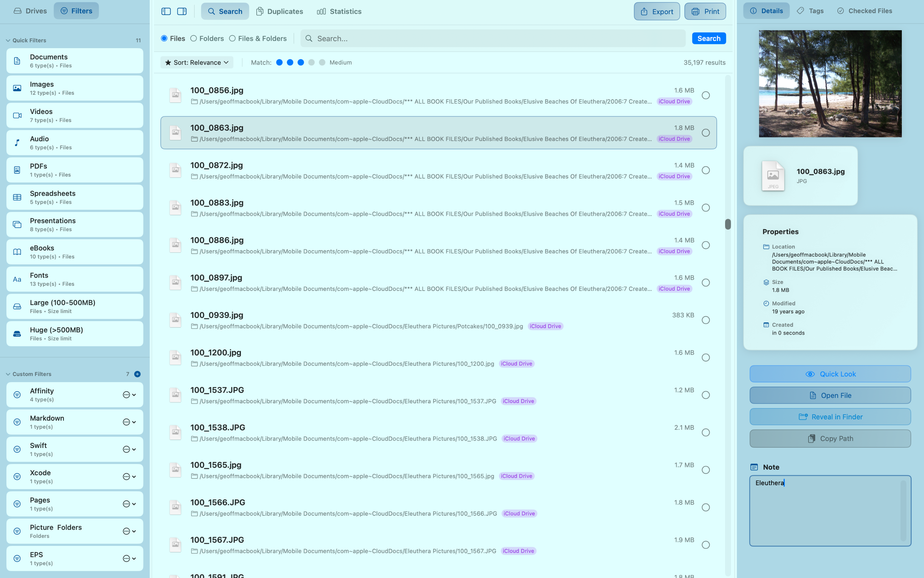Select the Folders radio button

(x=193, y=38)
